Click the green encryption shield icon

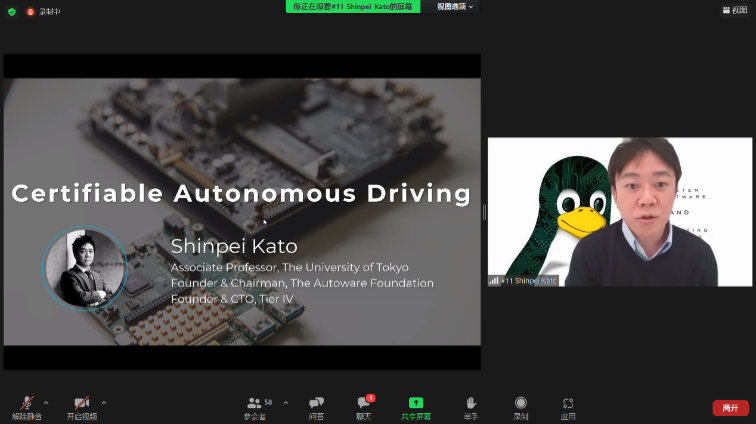pyautogui.click(x=12, y=12)
